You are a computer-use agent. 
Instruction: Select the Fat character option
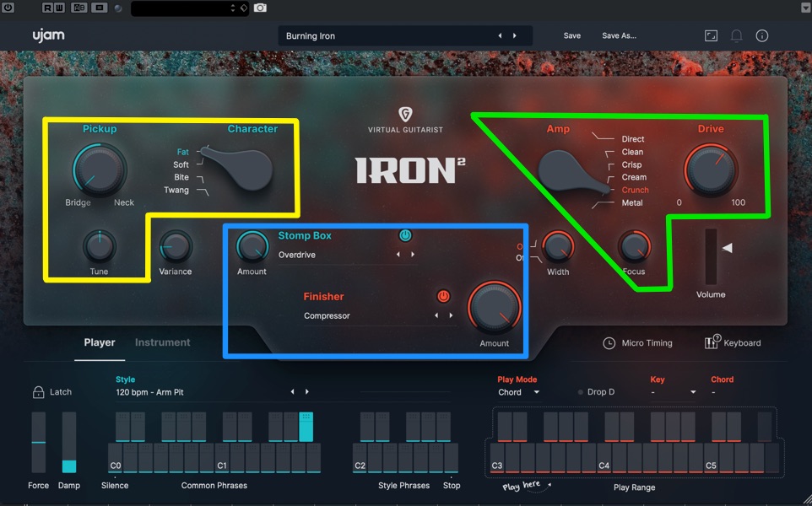[x=183, y=152]
